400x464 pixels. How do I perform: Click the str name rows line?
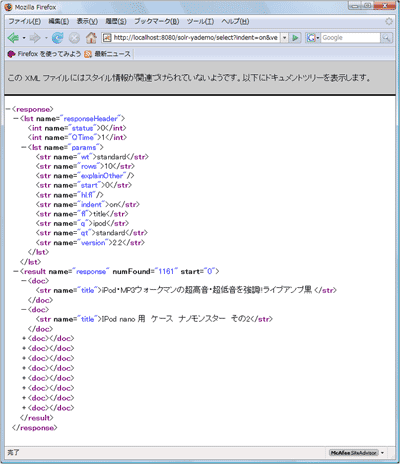[85, 166]
